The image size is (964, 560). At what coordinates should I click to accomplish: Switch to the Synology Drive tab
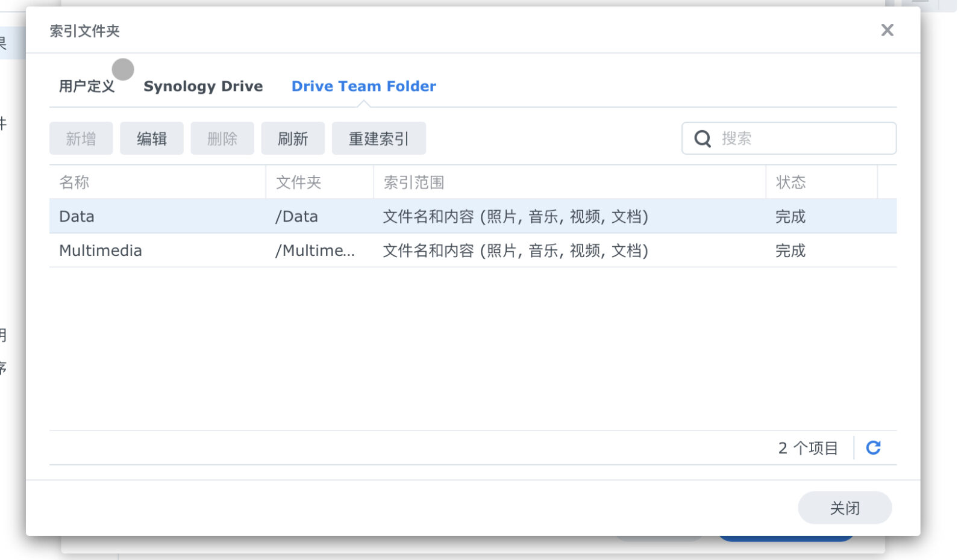click(x=202, y=86)
